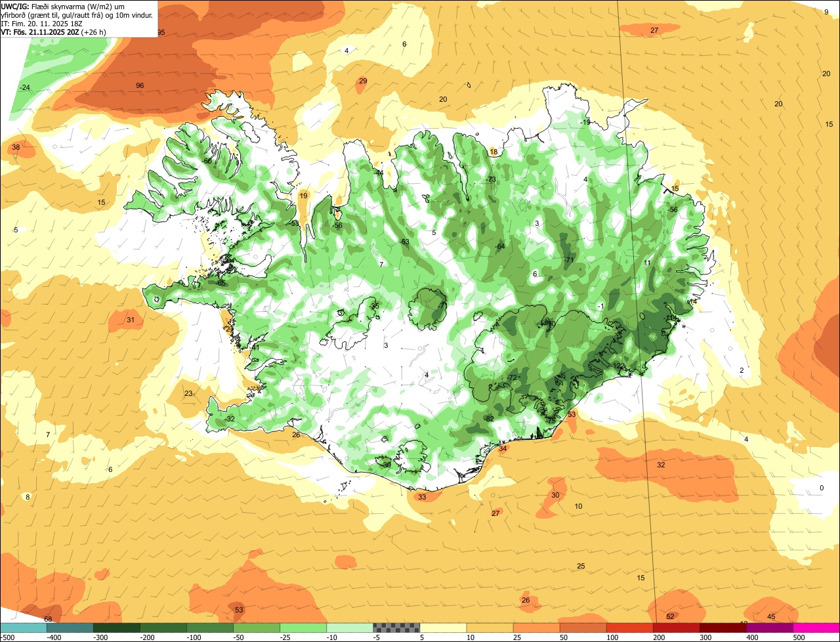Click the small Grímsey island outline north of Iceland
This screenshot has width=840, height=642.
469,85
